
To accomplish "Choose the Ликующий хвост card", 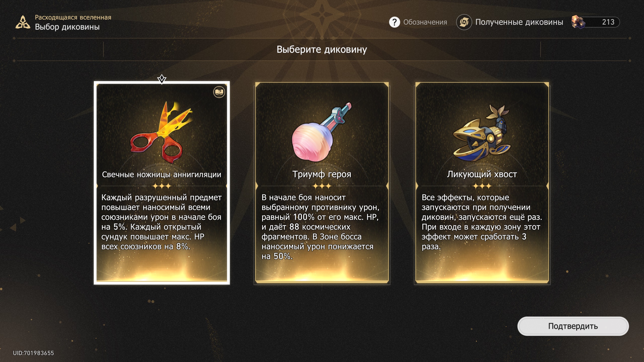I will tap(482, 183).
